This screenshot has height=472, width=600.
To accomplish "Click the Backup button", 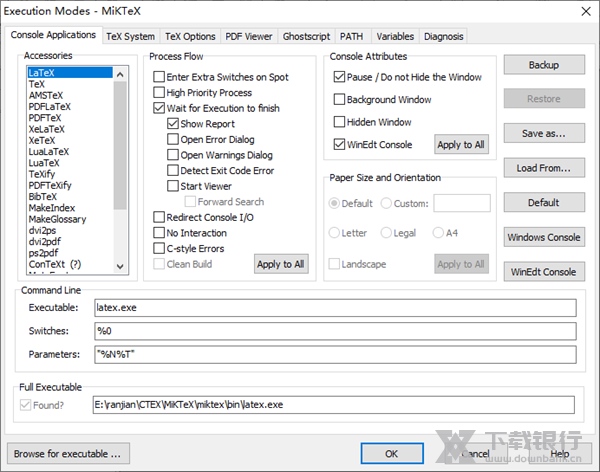I will pos(543,65).
